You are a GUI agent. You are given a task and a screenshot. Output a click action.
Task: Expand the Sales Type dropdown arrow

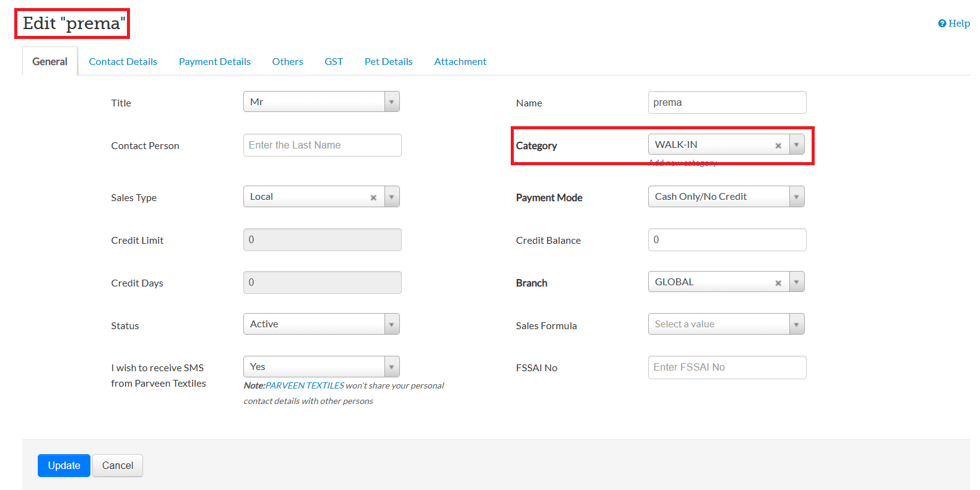(x=391, y=197)
